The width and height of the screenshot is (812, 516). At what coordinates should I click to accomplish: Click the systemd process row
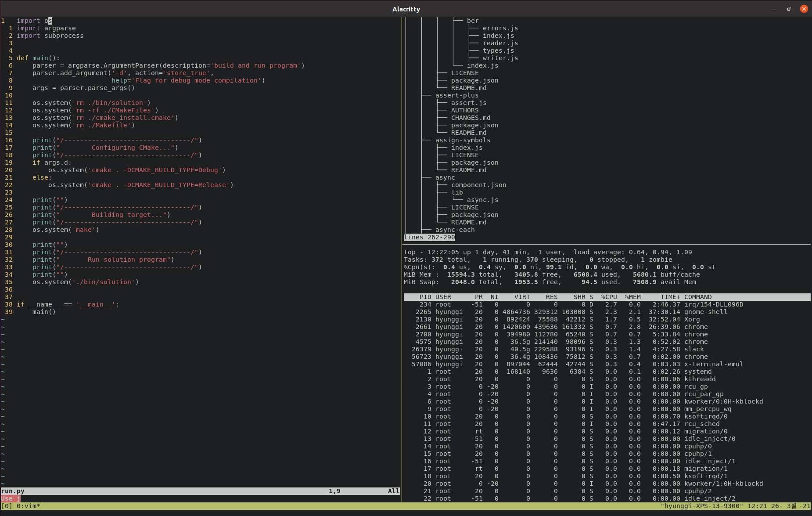[x=607, y=372]
